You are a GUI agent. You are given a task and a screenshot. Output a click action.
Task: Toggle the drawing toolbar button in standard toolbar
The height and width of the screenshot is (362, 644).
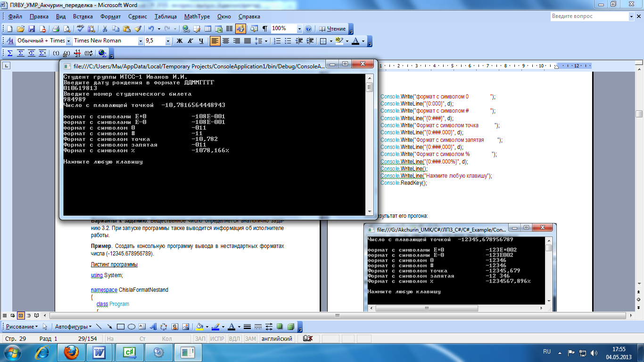(x=240, y=29)
